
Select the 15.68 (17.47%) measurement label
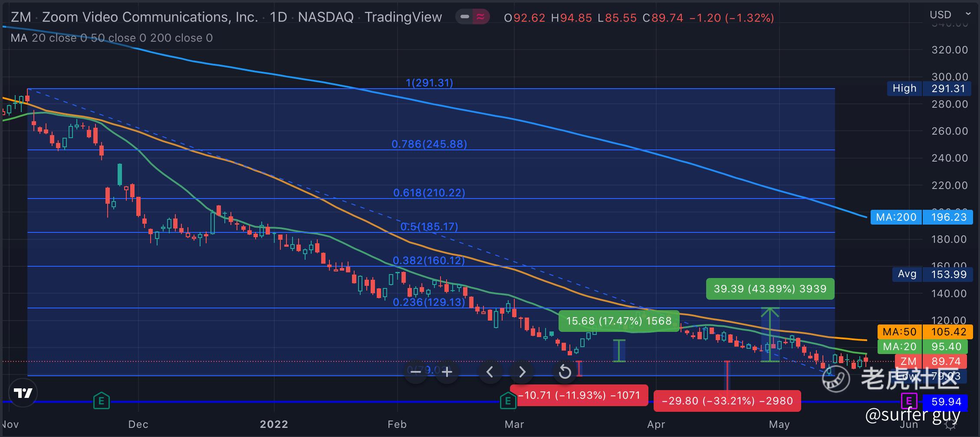(x=619, y=321)
